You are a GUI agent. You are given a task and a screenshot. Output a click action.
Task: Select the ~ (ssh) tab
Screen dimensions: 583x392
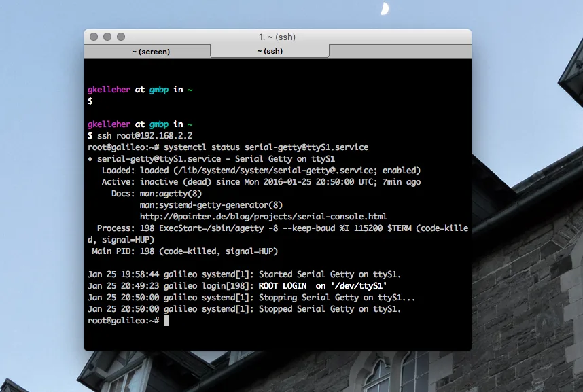coord(270,51)
